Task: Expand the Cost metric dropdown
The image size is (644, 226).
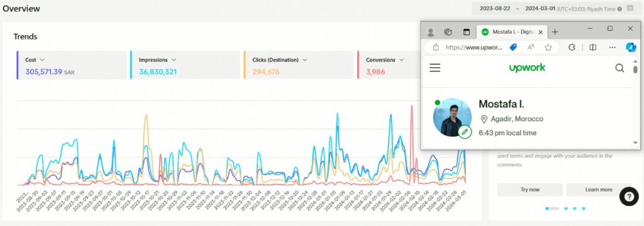Action: [42, 60]
